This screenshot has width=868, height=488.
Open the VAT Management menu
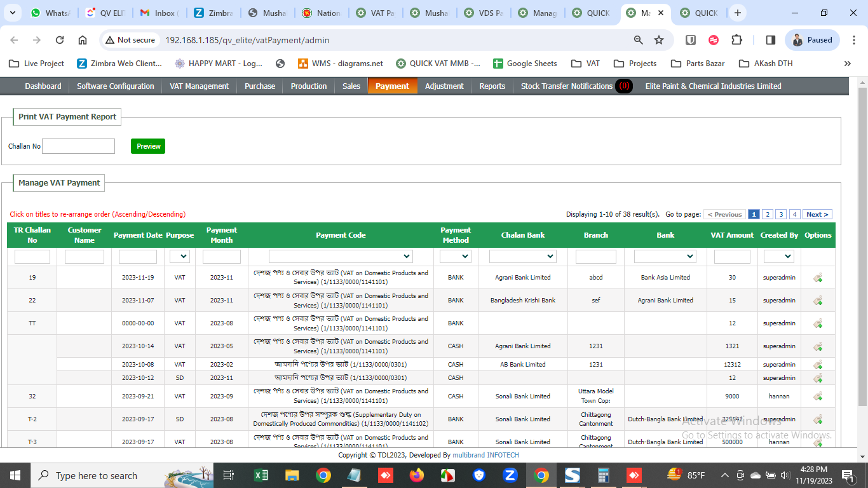pos(200,86)
